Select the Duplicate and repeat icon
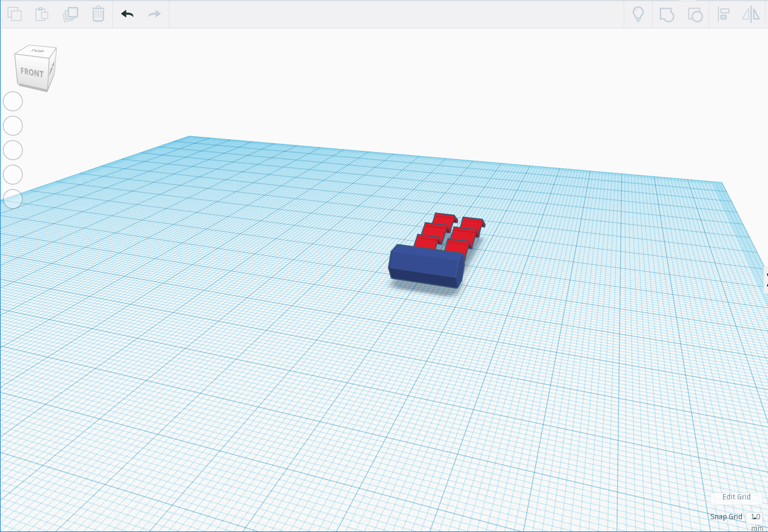Image resolution: width=768 pixels, height=532 pixels. (70, 14)
